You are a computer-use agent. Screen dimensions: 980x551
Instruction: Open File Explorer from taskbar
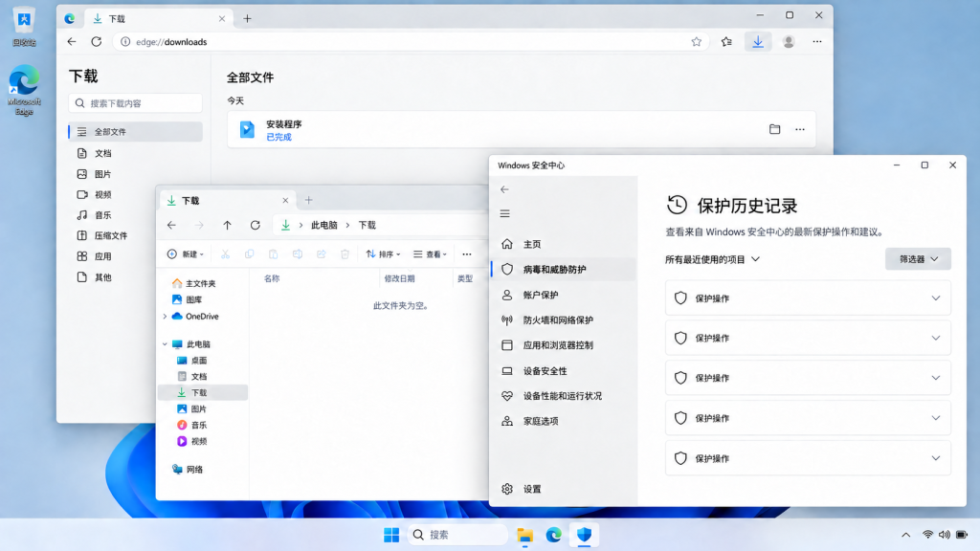[x=525, y=535]
